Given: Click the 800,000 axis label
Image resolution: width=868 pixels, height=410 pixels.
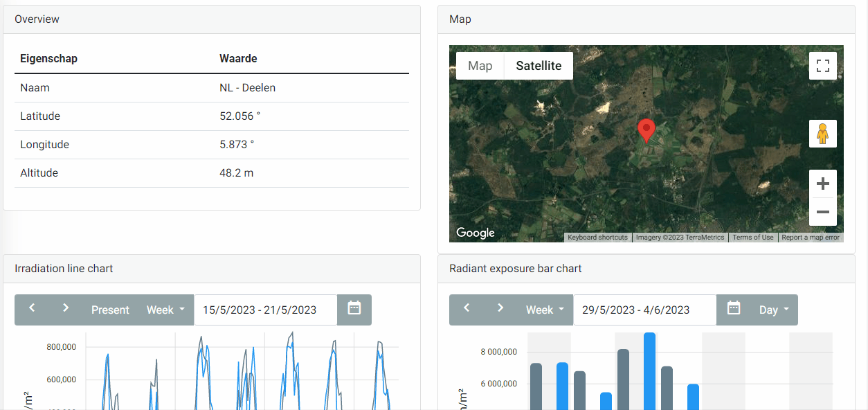Looking at the screenshot, I should pos(61,348).
